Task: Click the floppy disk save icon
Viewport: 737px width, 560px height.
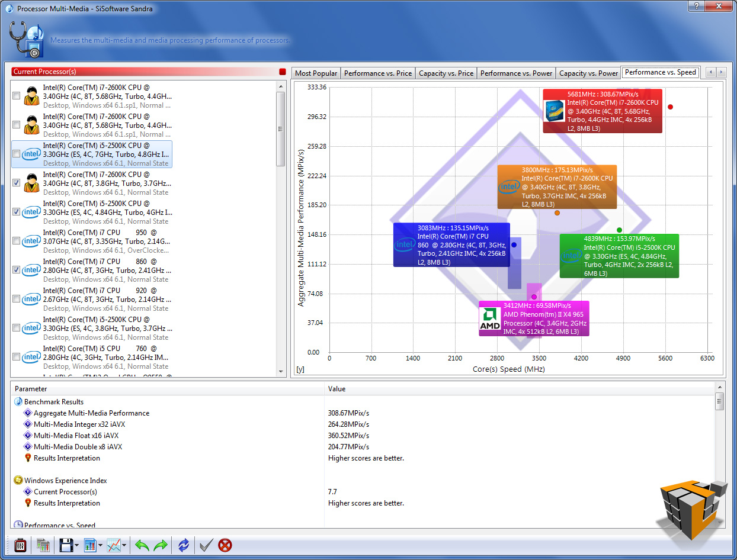Action: click(x=65, y=545)
